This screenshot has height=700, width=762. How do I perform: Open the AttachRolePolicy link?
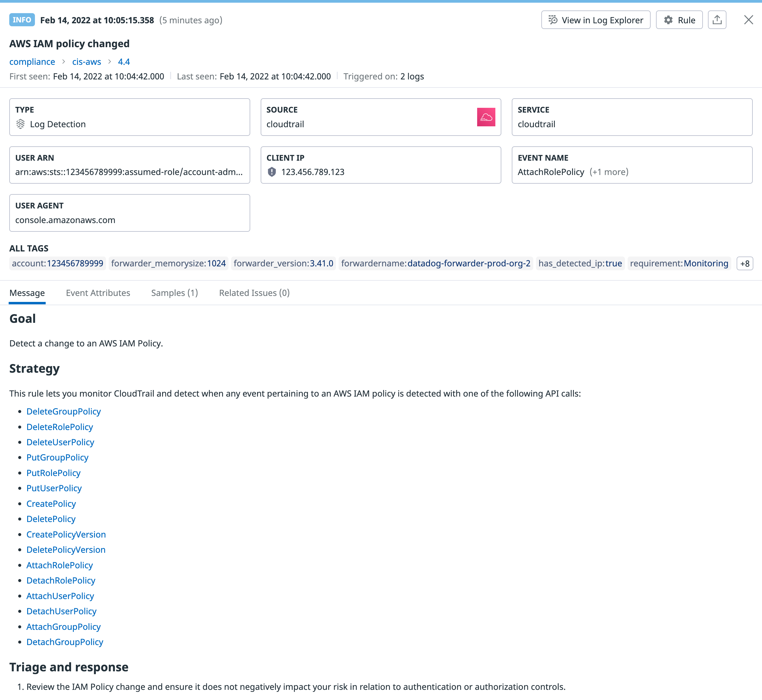(59, 565)
